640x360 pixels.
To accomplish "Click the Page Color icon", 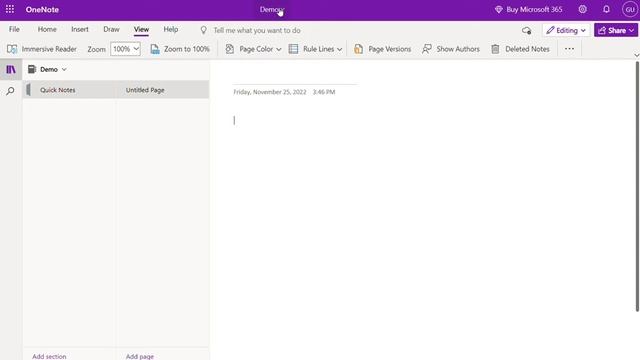I will tap(230, 49).
